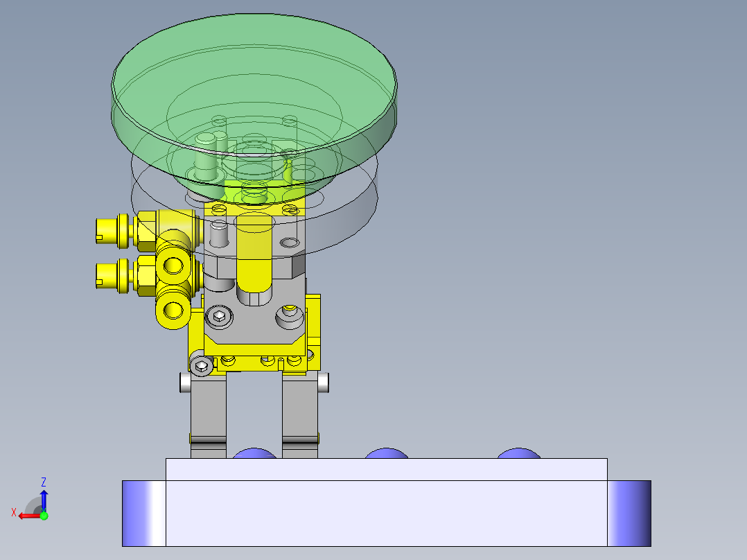Select the rounded blue left end of base
The width and height of the screenshot is (747, 560).
(x=144, y=514)
